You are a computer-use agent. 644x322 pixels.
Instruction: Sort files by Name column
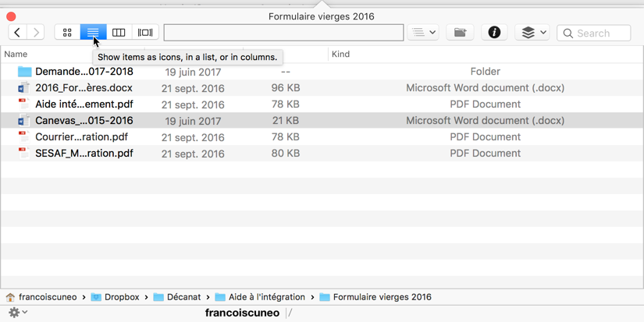click(x=16, y=55)
